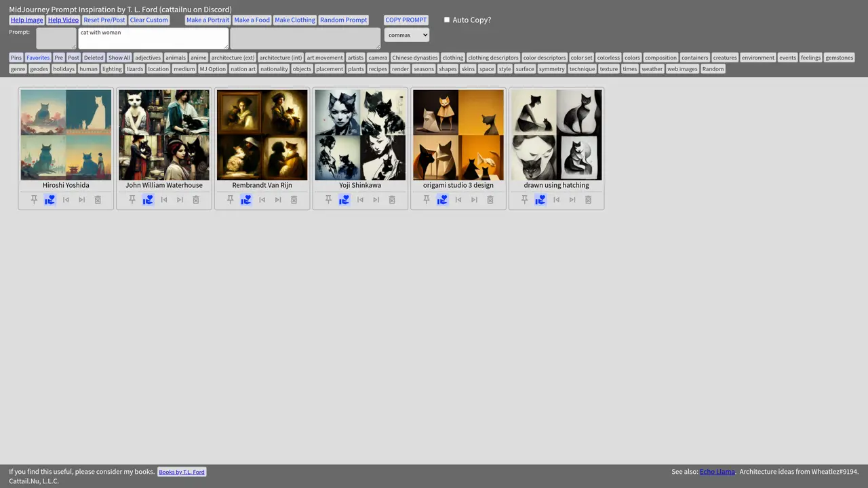Image resolution: width=868 pixels, height=488 pixels.
Task: Toggle favorite on John William Waterhouse card
Action: coord(148,200)
